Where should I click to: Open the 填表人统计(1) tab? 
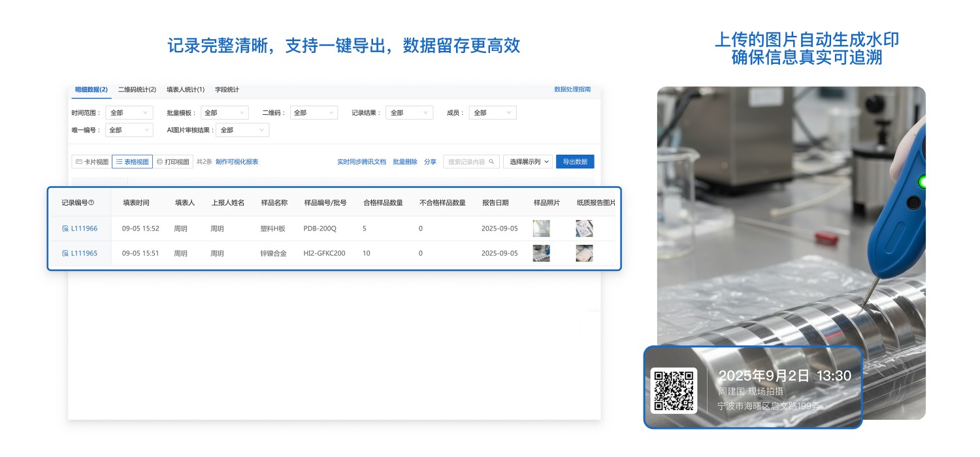point(186,89)
